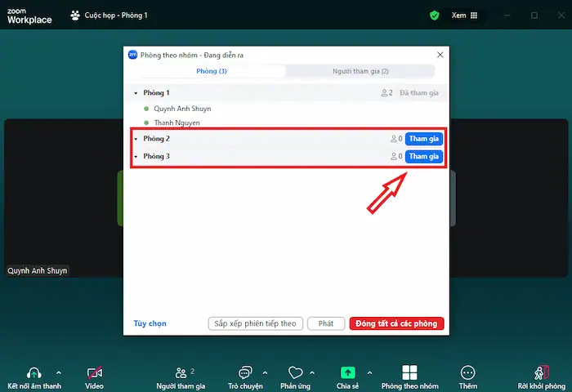Open the Tùy chọn options link
This screenshot has width=572, height=392.
coord(150,323)
